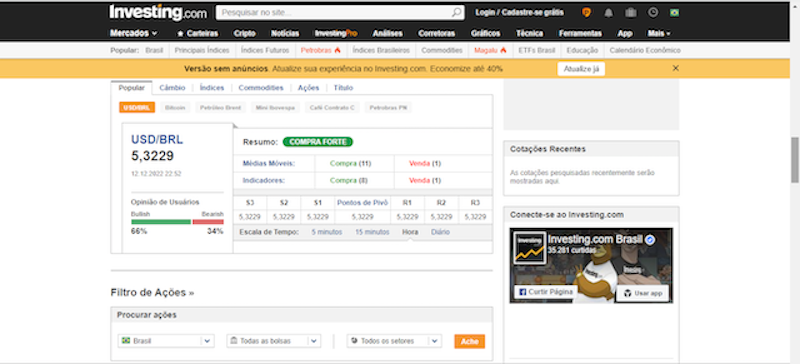This screenshot has height=364, width=800.
Task: Open Principais Índices popular link
Action: (202, 50)
